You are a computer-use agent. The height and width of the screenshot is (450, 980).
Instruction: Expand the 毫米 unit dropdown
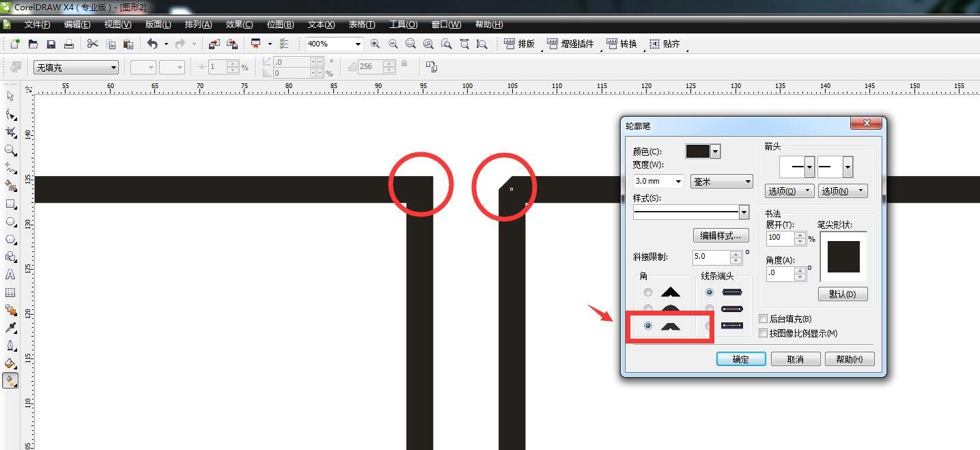pyautogui.click(x=748, y=182)
